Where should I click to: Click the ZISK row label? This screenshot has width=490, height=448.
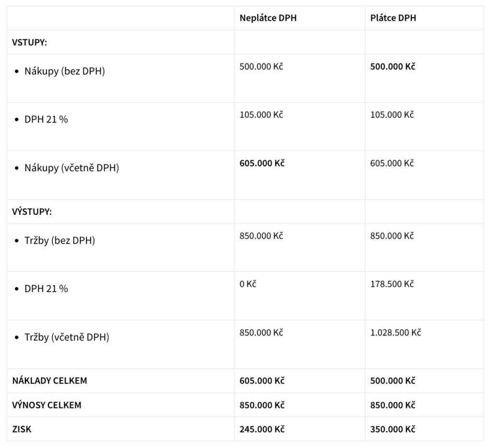[x=22, y=429]
